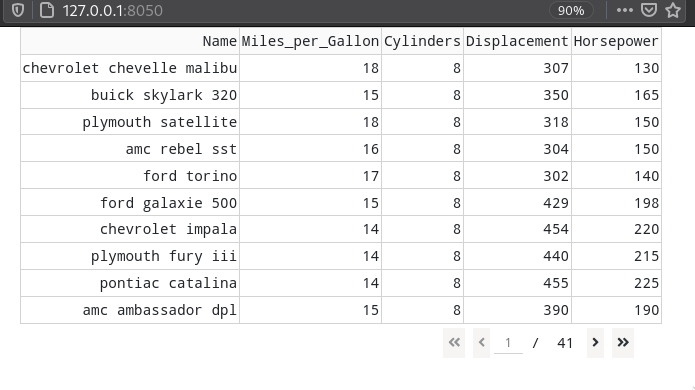
Task: Bookmark this page with the star icon
Action: 673,10
